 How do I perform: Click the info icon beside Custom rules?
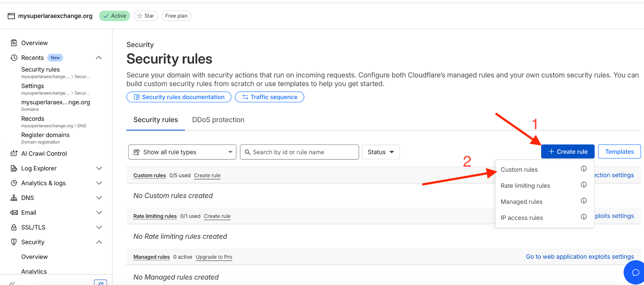pos(584,169)
